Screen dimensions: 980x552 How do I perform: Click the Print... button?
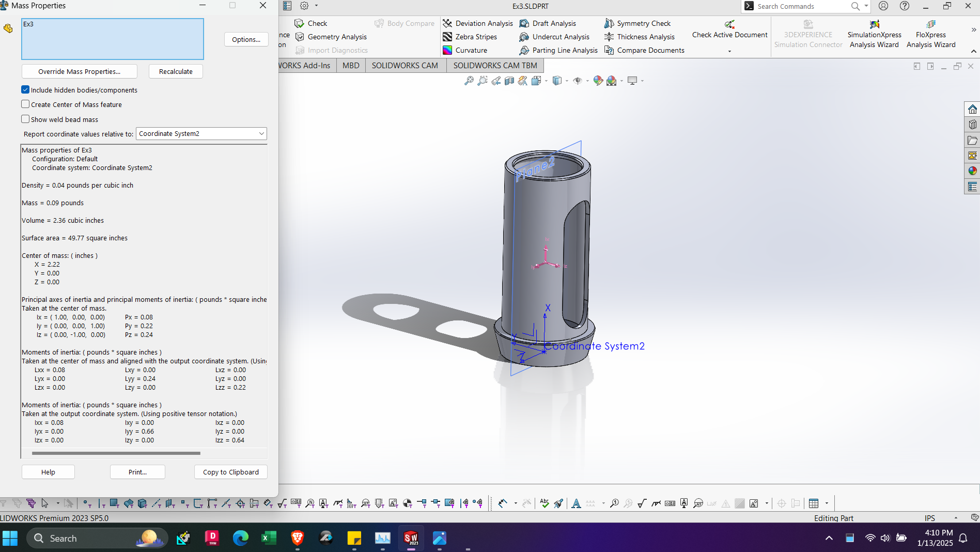point(137,472)
